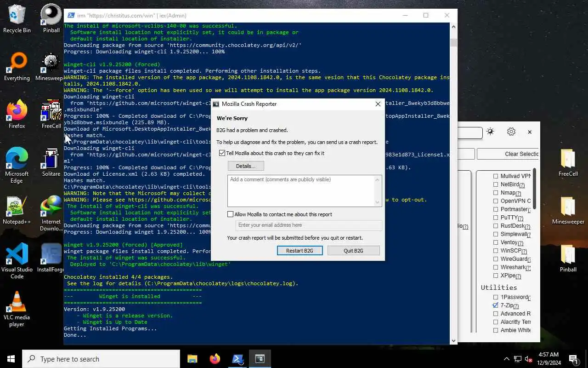Launch the Firefox desktop shortcut
Image resolution: width=588 pixels, height=368 pixels.
coord(17,115)
